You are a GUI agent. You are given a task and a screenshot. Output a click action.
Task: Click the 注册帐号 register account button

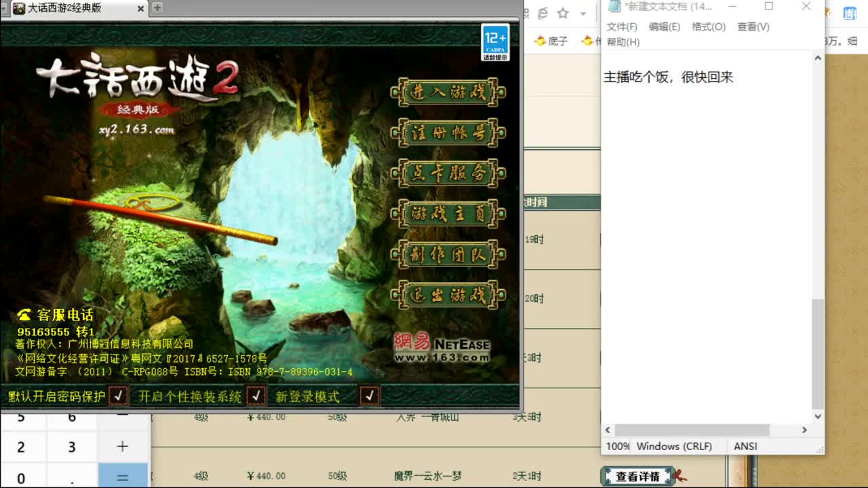448,133
